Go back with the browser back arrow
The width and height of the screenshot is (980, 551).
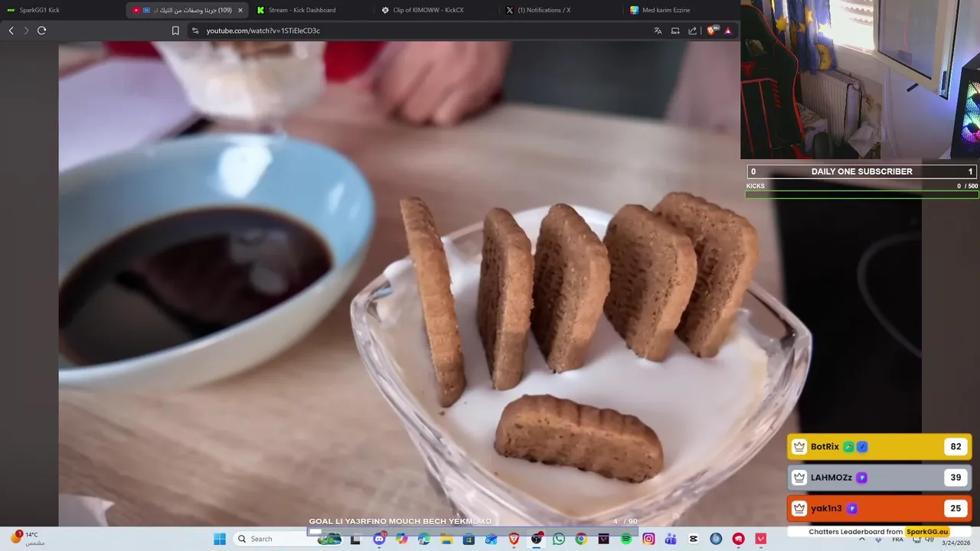click(x=11, y=31)
